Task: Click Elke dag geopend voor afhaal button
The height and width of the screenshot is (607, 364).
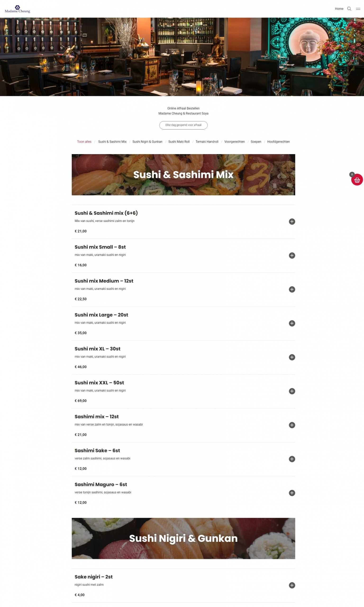Action: coord(183,125)
